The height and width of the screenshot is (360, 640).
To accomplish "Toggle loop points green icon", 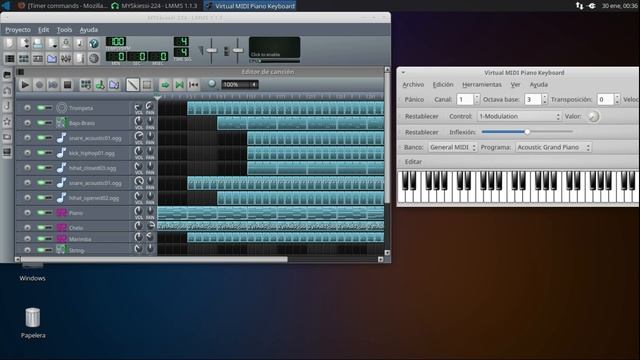I will click(x=179, y=85).
